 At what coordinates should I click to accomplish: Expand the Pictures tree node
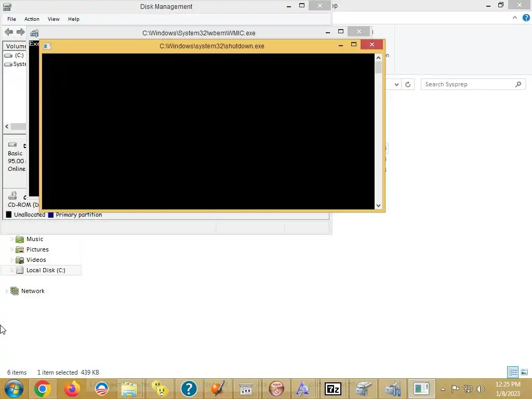[12, 250]
